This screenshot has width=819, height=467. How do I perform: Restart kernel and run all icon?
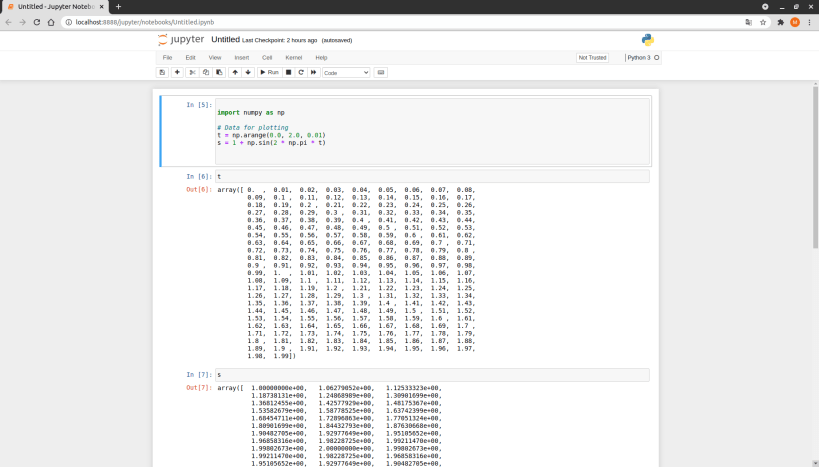[x=313, y=72]
